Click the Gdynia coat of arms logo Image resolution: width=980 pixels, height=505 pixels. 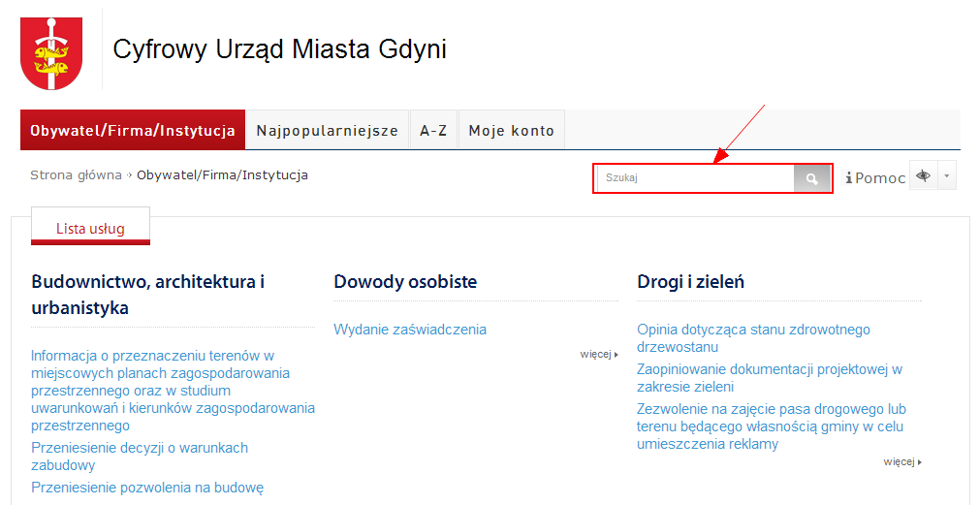point(51,54)
